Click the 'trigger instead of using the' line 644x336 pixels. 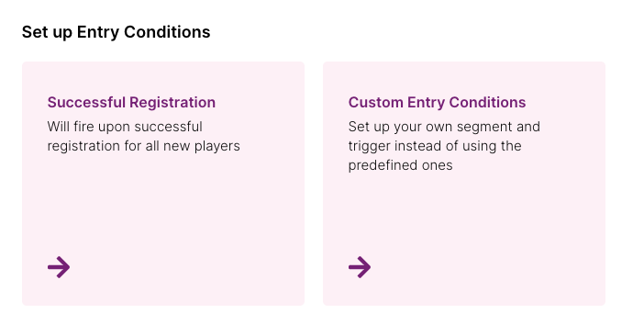(x=435, y=146)
